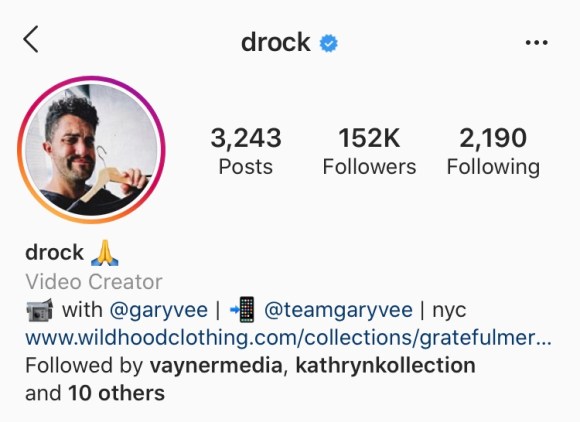Tap the blue verified badge

click(328, 43)
